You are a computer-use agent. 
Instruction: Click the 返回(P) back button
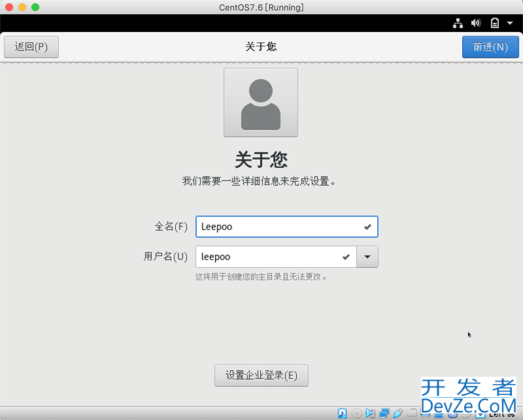coord(31,47)
